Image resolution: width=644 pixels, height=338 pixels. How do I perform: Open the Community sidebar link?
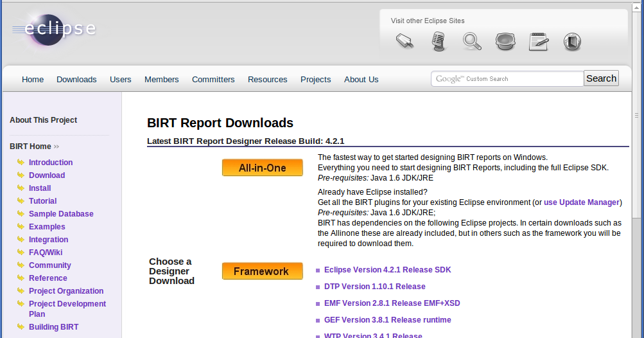[x=49, y=265]
